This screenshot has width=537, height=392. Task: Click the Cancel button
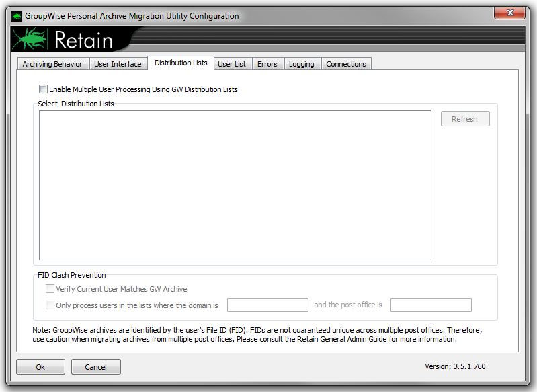(96, 367)
